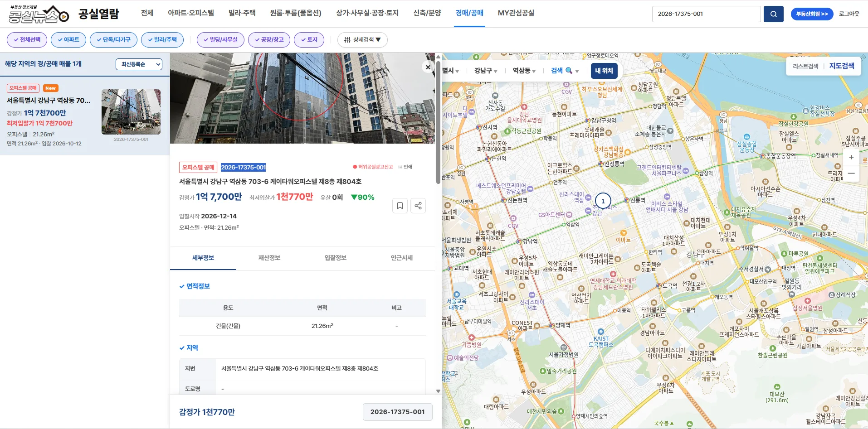Image resolution: width=868 pixels, height=429 pixels.
Task: Click the detail panel vertical scrollbar
Action: coord(438,122)
